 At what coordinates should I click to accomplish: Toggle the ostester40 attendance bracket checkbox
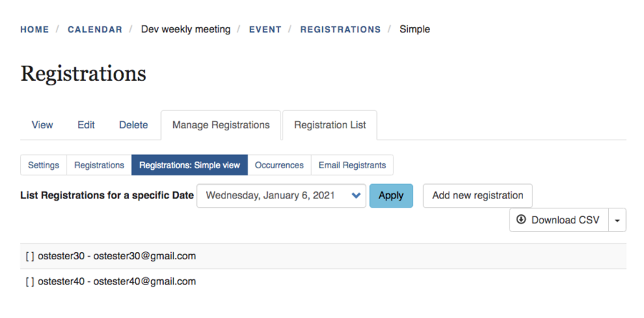29,281
